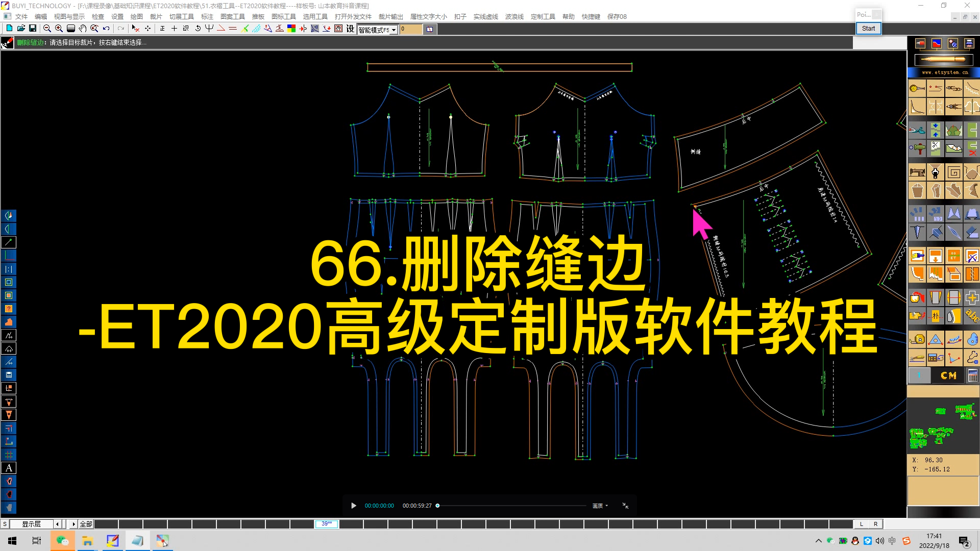Click the New file icon

pos(9,29)
